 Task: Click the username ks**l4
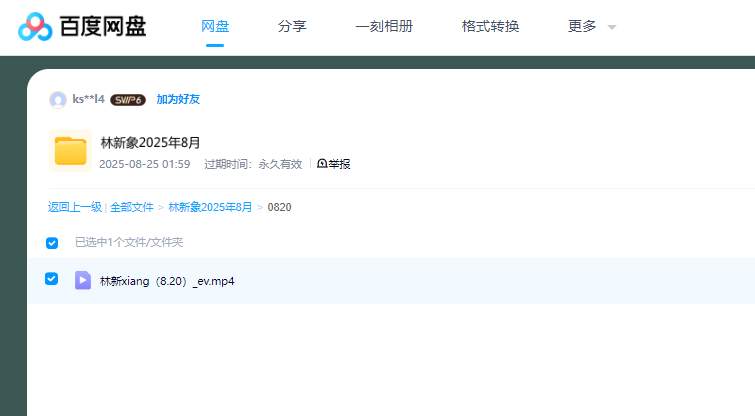click(88, 100)
